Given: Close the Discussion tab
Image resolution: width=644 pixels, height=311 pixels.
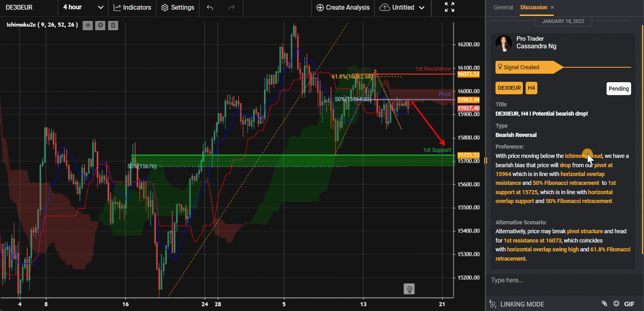Looking at the screenshot, I should click(552, 7).
